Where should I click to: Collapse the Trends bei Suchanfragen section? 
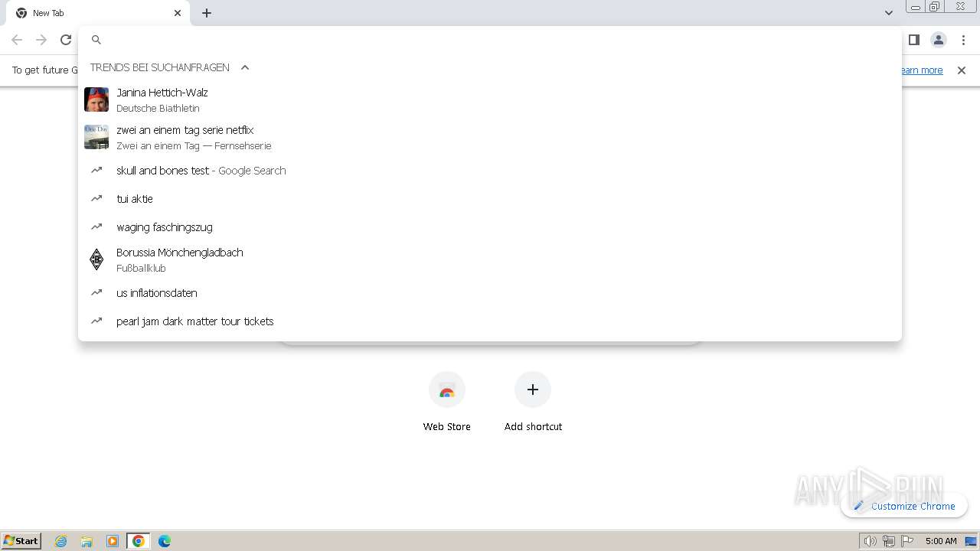pyautogui.click(x=245, y=67)
